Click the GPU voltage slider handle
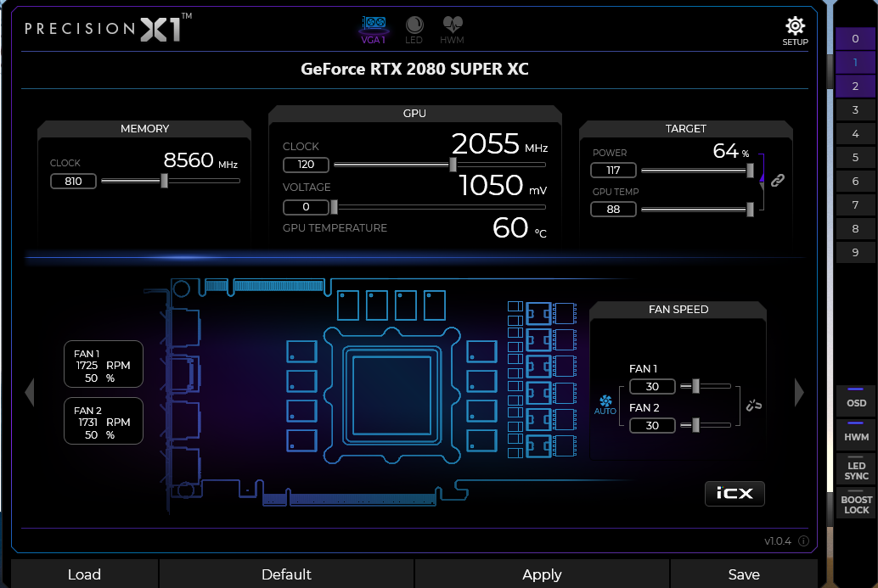 coord(335,207)
